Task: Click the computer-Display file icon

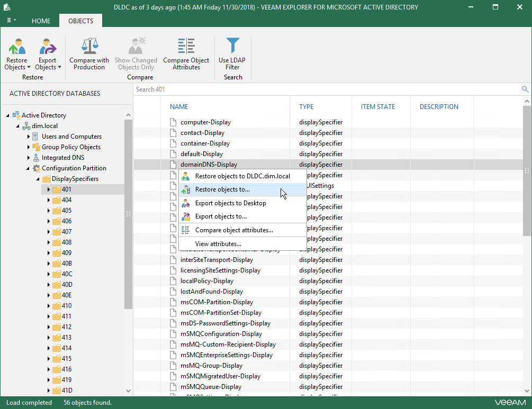Action: pyautogui.click(x=173, y=122)
